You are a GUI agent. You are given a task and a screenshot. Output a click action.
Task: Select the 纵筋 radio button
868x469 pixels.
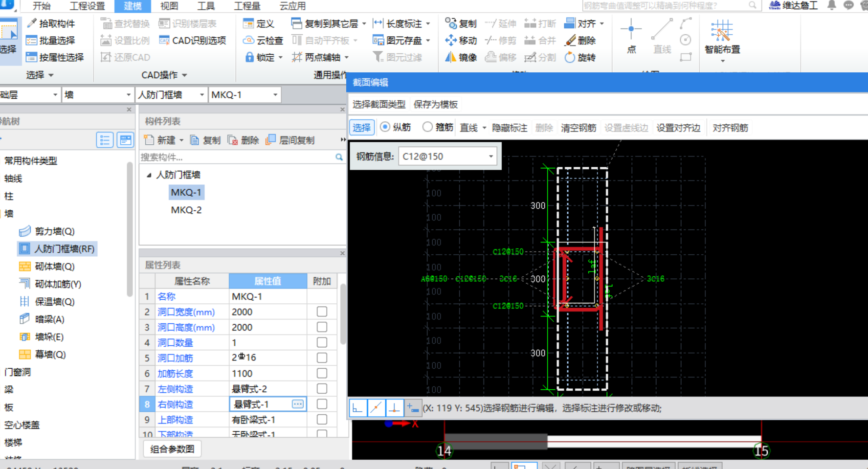coord(385,127)
